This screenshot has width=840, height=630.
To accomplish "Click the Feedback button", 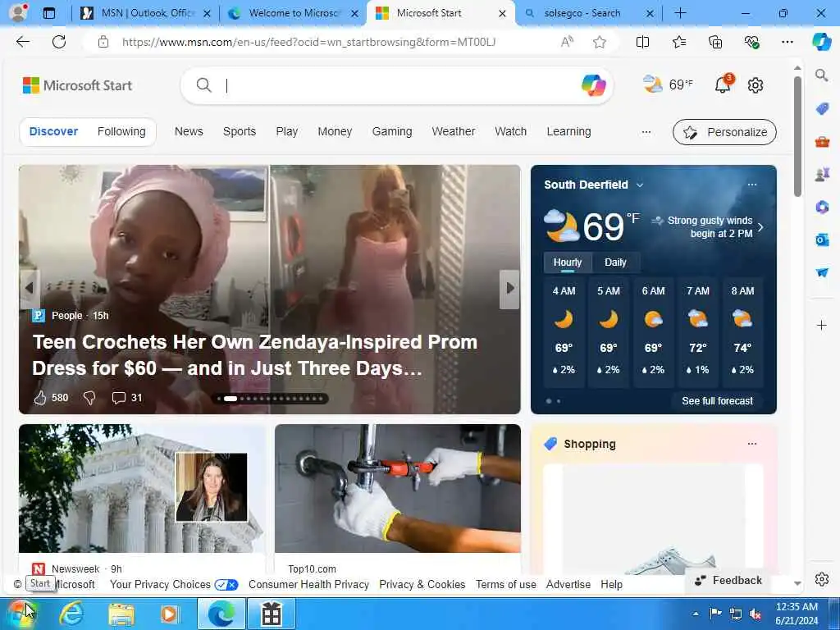I will 728,580.
